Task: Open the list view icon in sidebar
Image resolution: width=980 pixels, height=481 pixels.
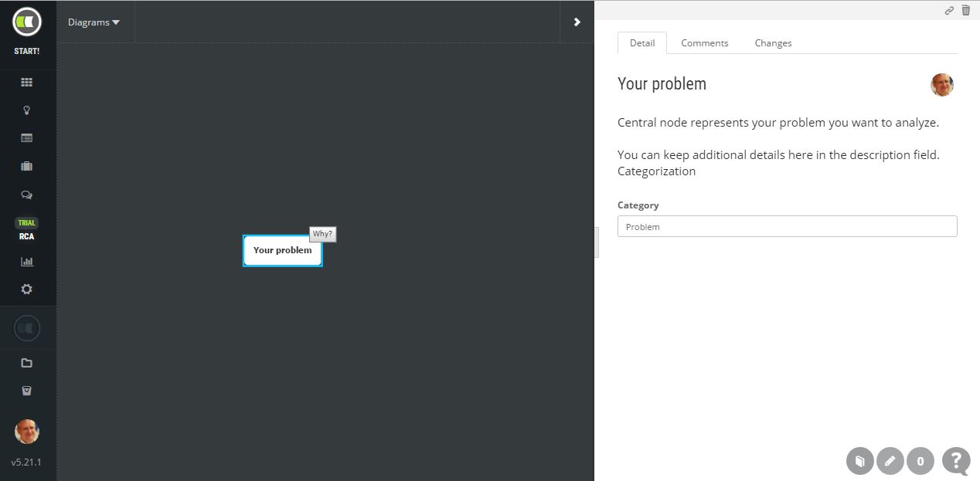Action: click(x=27, y=138)
